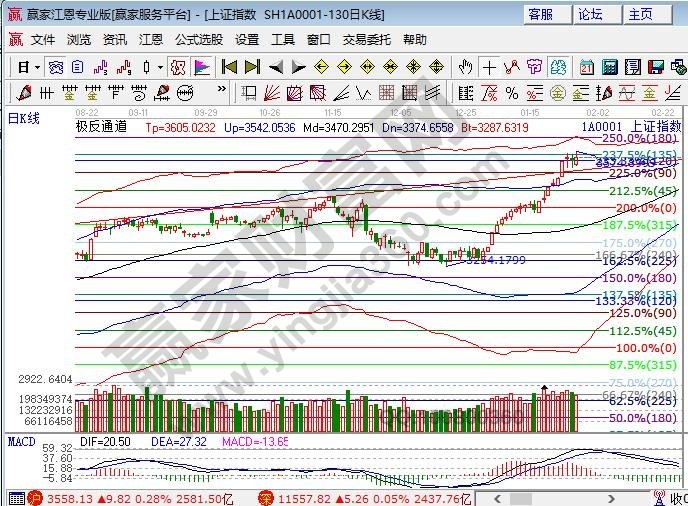This screenshot has height=506, width=688.
Task: Open the calendar date icon
Action: pos(586,67)
